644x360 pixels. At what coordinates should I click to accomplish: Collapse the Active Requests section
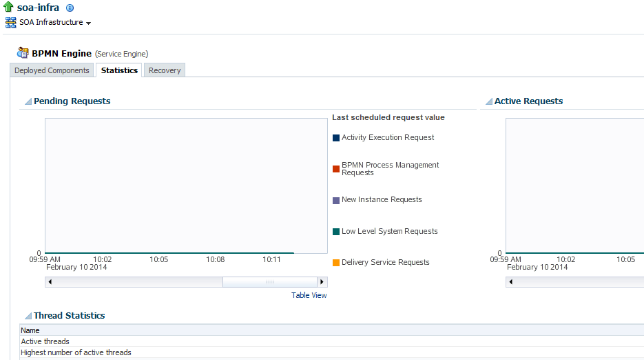[489, 101]
